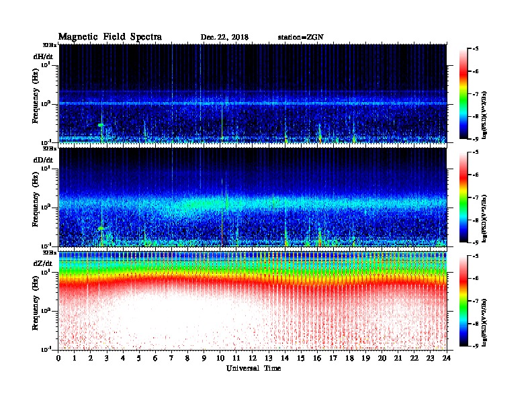Image resolution: width=532 pixels, height=411 pixels.
Task: Click the "Magnetic Field Spectra" title
Action: tap(110, 37)
